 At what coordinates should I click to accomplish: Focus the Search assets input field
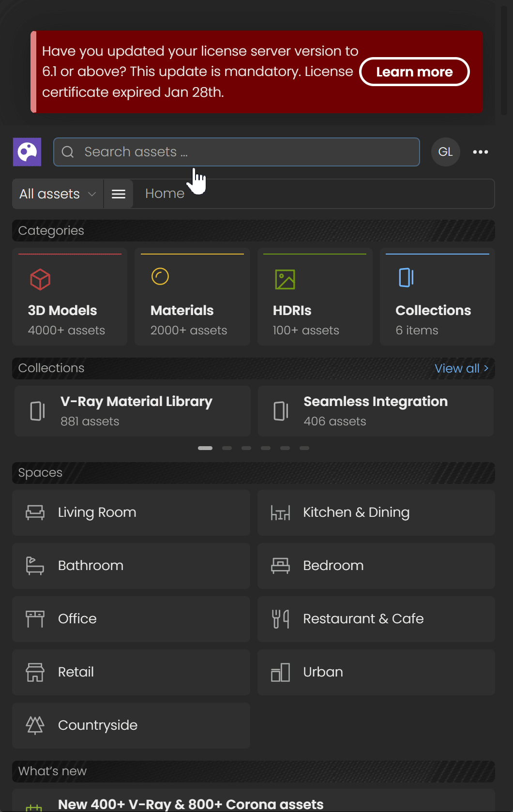coord(237,152)
